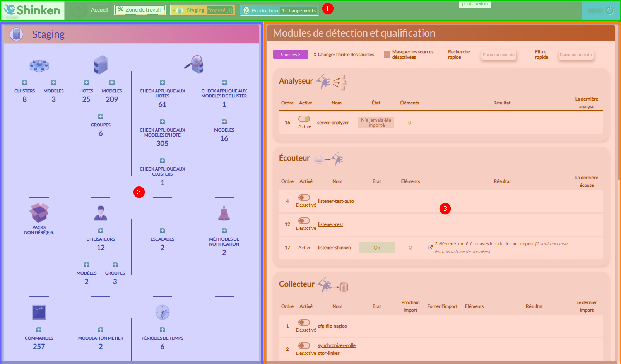Click the notification methods bell icon

point(224,213)
